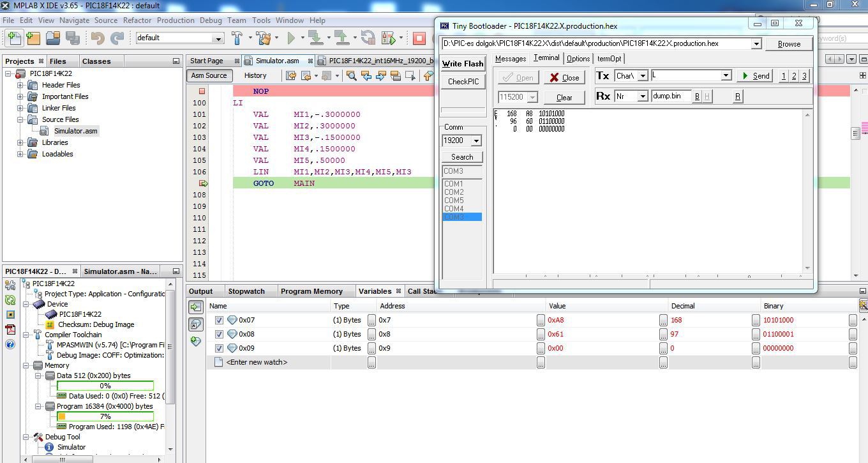Click the CheckPIC button
Viewport: 868px width, 463px height.
tap(463, 82)
